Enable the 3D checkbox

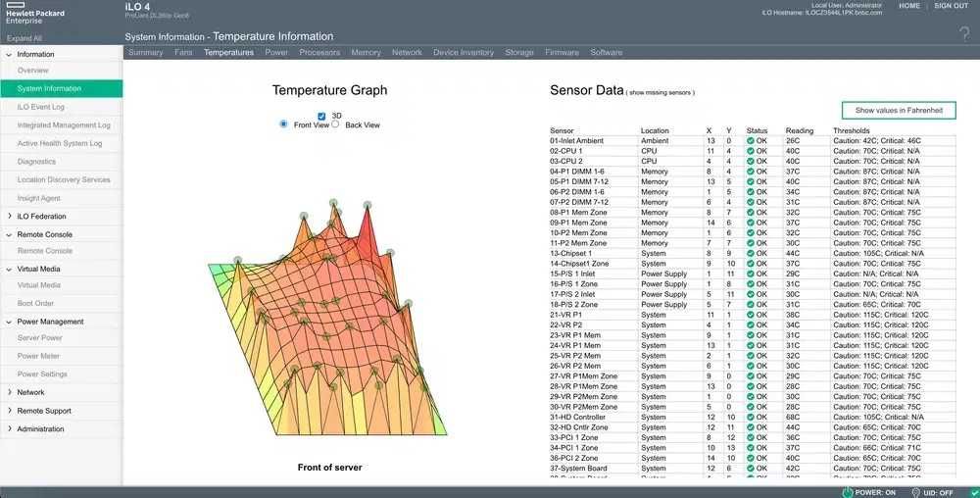321,117
